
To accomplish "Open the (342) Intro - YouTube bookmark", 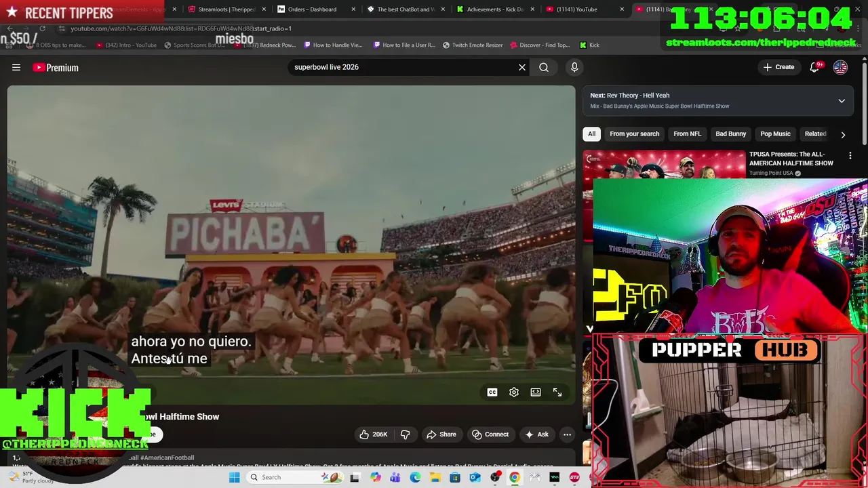I will (126, 45).
